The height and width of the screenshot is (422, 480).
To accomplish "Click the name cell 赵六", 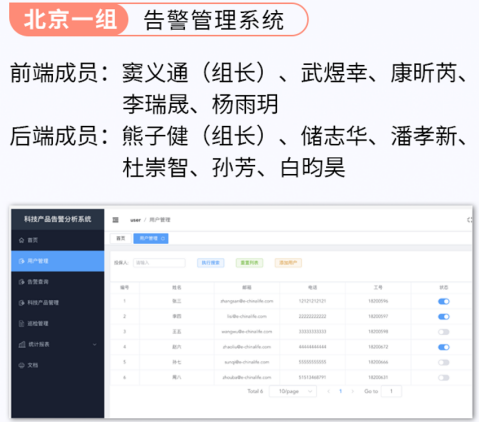I will tap(177, 347).
